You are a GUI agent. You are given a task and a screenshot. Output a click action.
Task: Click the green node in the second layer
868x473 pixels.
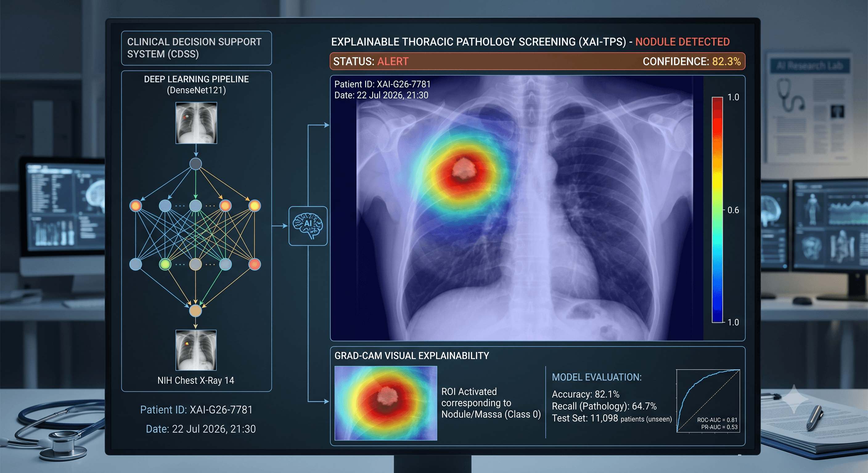click(165, 264)
